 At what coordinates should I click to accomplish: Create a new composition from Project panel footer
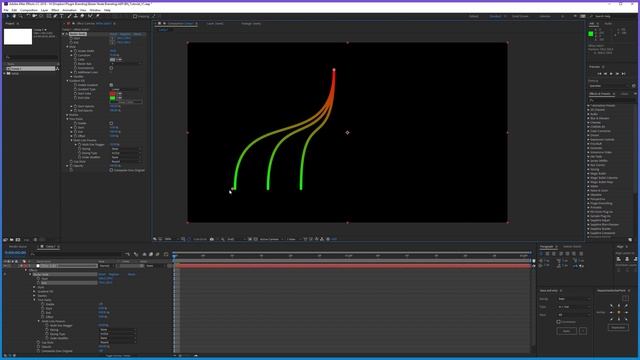pyautogui.click(x=18, y=240)
